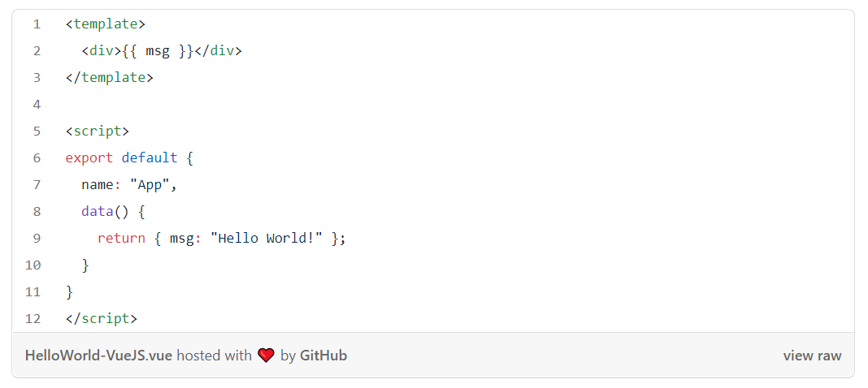Click line number 6
Screen dimensions: 868x388
[37, 158]
